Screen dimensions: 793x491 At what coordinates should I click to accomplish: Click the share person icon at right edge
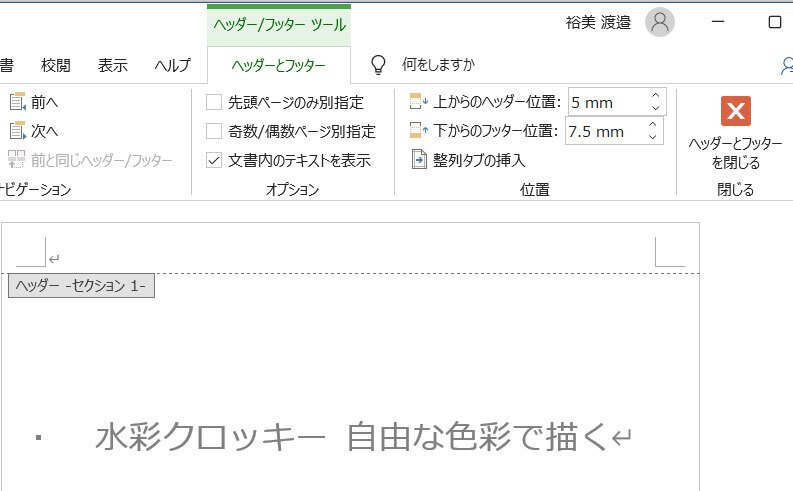point(786,66)
